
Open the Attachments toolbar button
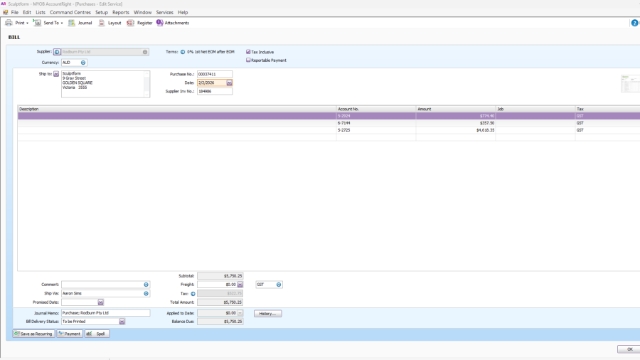tap(173, 23)
